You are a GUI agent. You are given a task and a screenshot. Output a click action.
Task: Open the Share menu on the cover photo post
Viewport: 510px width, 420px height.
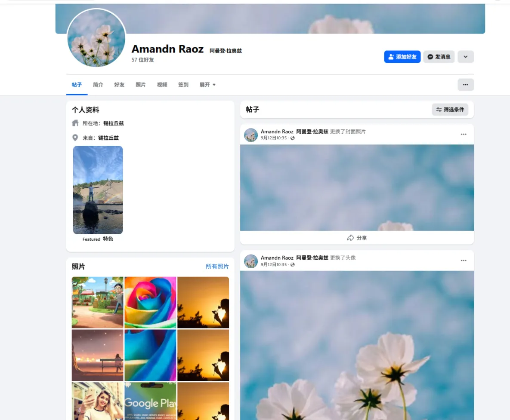tap(357, 238)
